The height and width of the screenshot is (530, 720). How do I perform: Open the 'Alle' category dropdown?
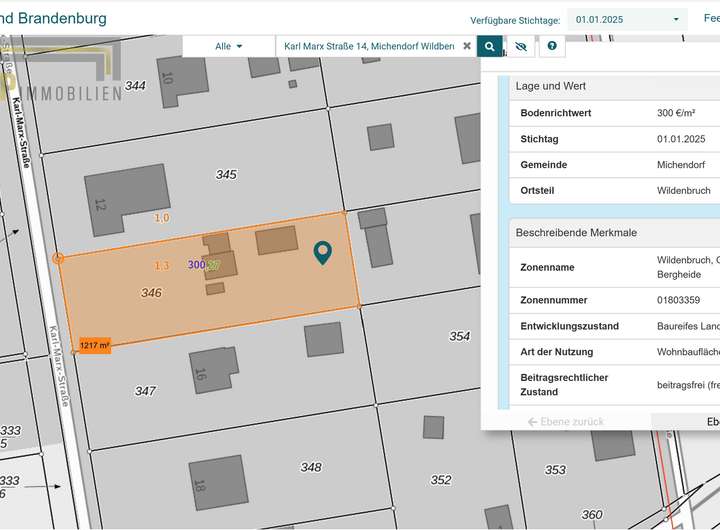[x=229, y=46]
